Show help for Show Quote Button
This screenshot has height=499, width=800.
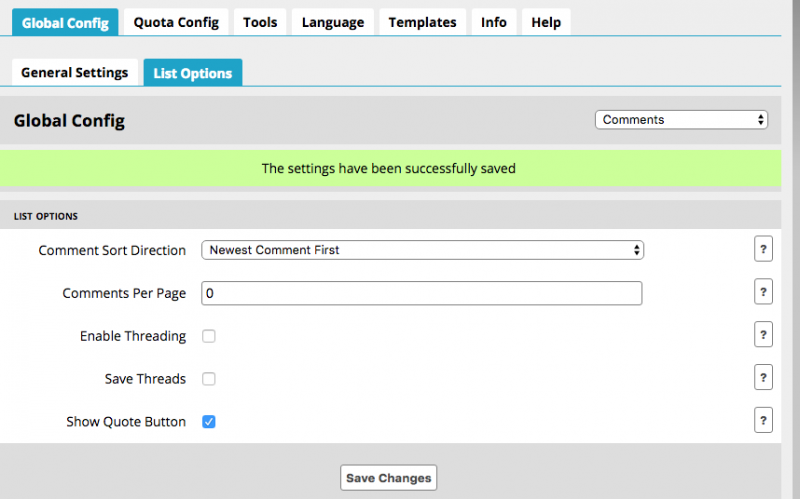coord(764,421)
